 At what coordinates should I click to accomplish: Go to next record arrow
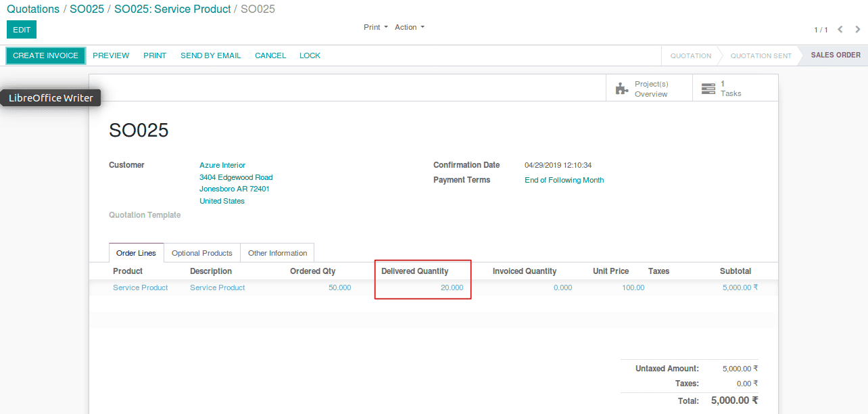tap(858, 30)
